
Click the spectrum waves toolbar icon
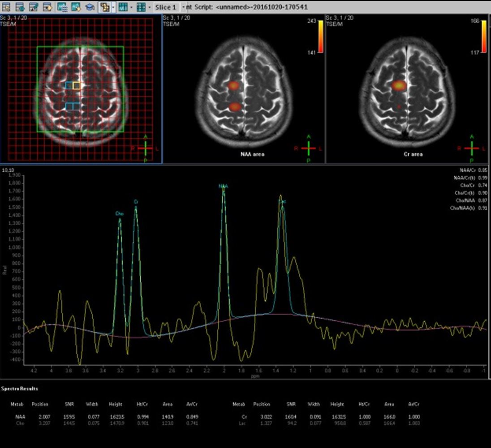(x=62, y=7)
